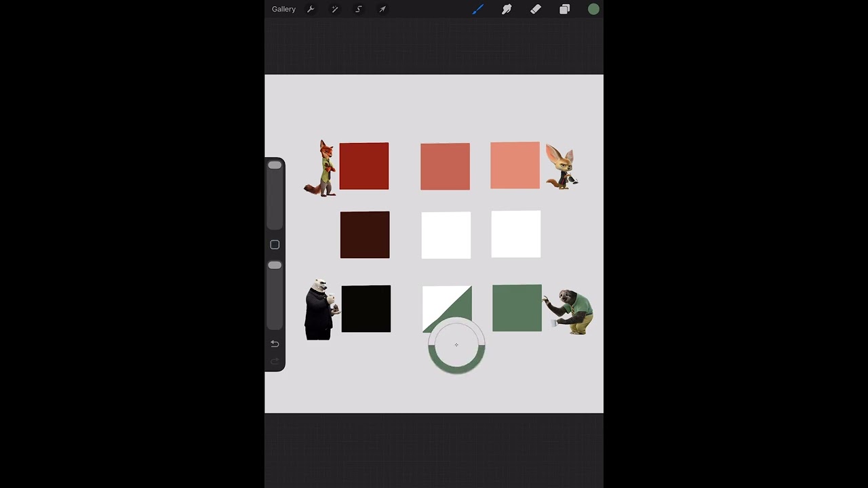Open the Adjustments magic wand menu

click(x=334, y=9)
